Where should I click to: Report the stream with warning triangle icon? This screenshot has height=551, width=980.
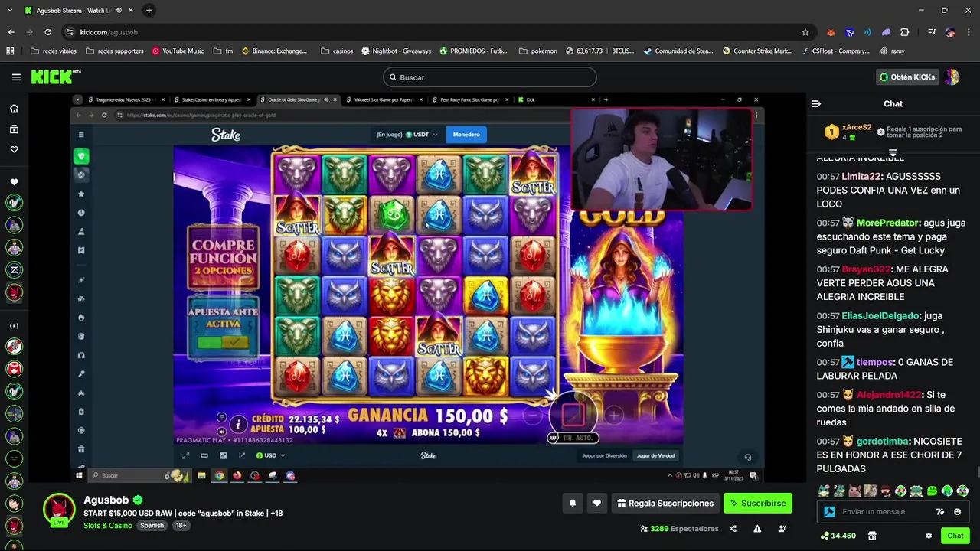pyautogui.click(x=757, y=529)
